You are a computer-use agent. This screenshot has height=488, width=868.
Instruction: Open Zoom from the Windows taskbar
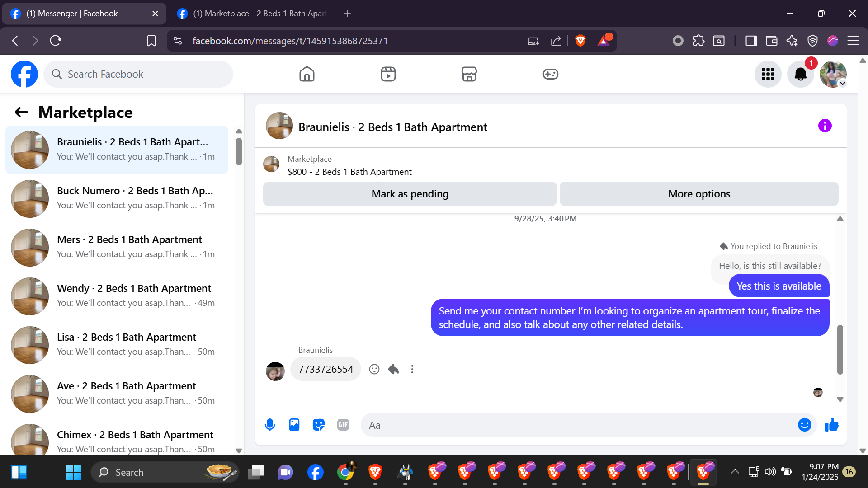pos(285,472)
